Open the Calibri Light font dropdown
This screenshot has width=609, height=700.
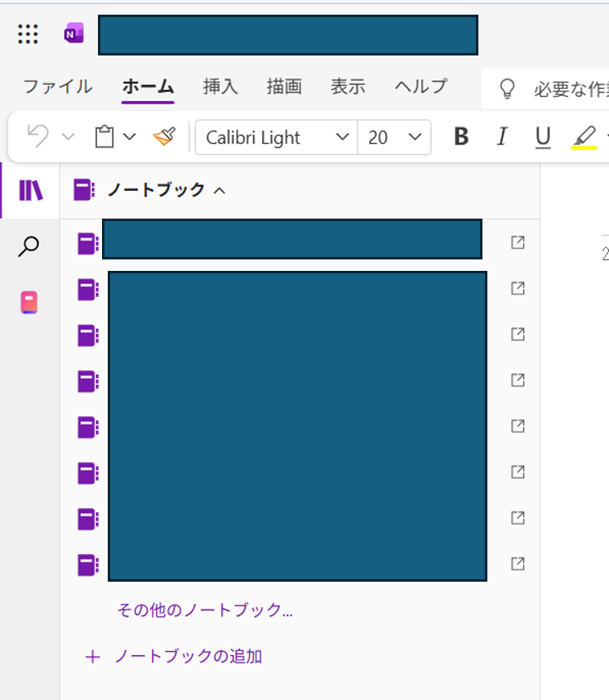point(277,138)
